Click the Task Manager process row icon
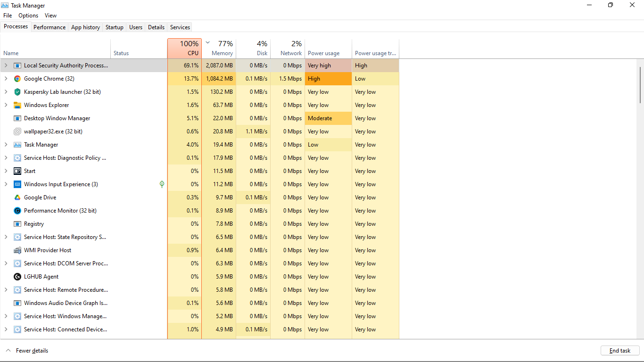 [x=17, y=145]
